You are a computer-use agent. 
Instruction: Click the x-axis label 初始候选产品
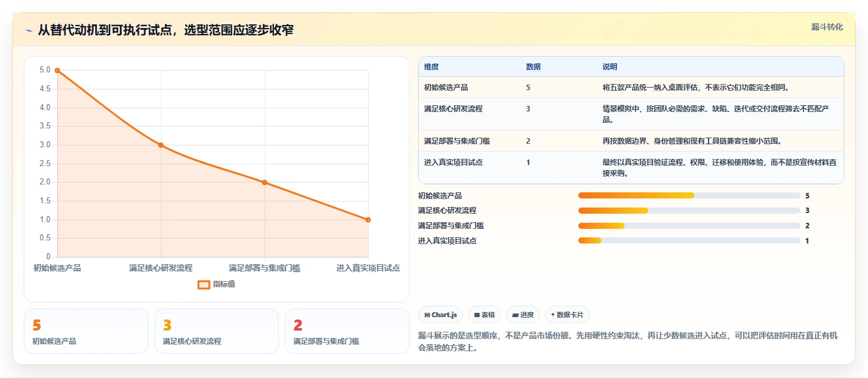pos(57,268)
